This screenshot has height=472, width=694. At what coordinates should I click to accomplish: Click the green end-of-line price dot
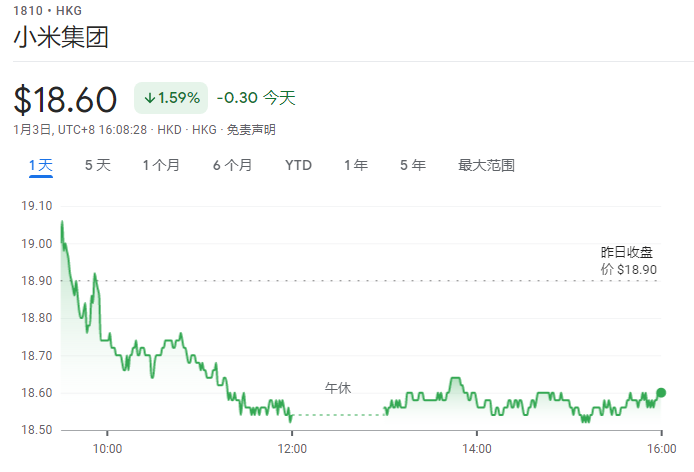[x=661, y=392]
